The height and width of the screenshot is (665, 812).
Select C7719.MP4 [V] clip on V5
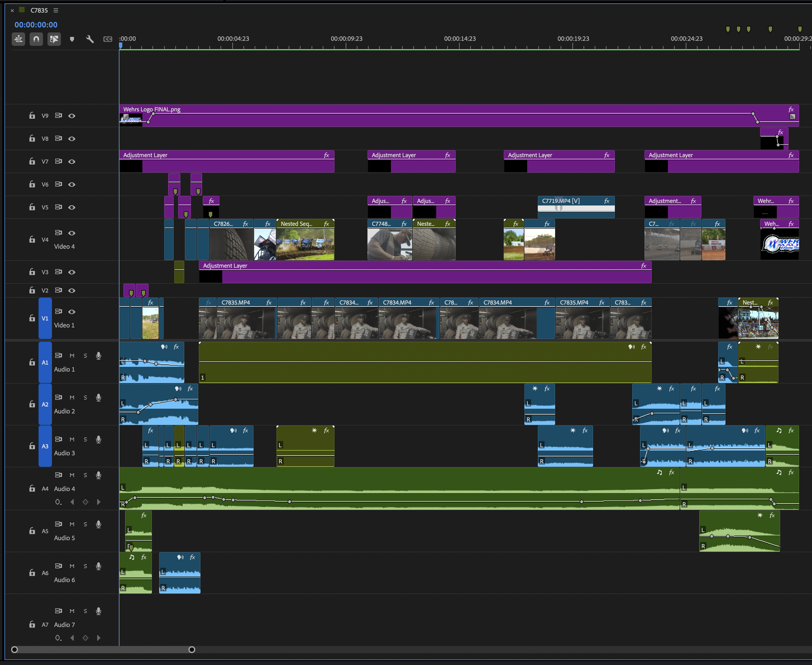pyautogui.click(x=576, y=207)
